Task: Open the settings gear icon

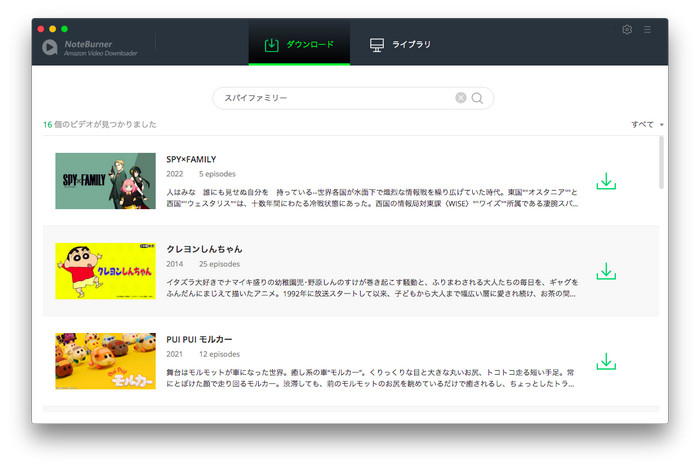Action: [x=627, y=29]
